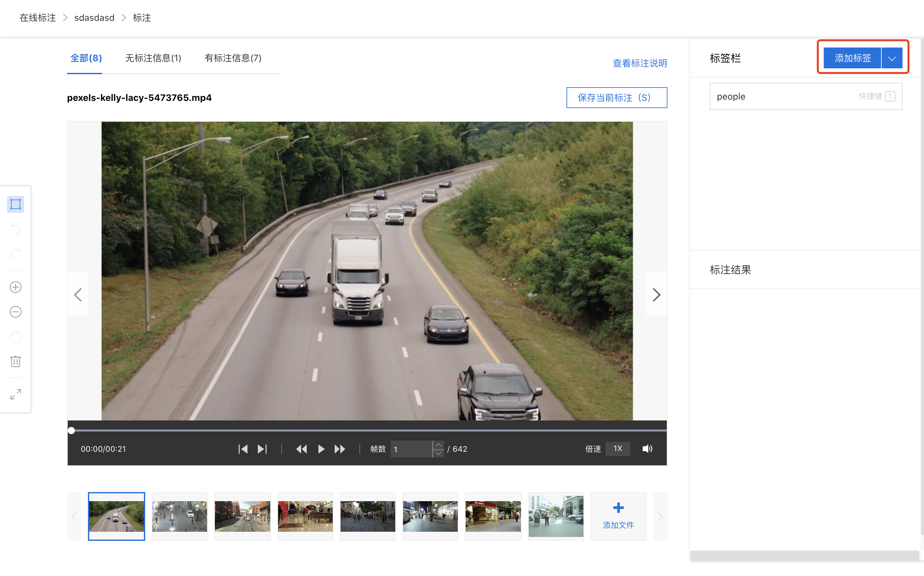Image resolution: width=924 pixels, height=576 pixels.
Task: Select the hand pan tool
Action: pyautogui.click(x=16, y=336)
